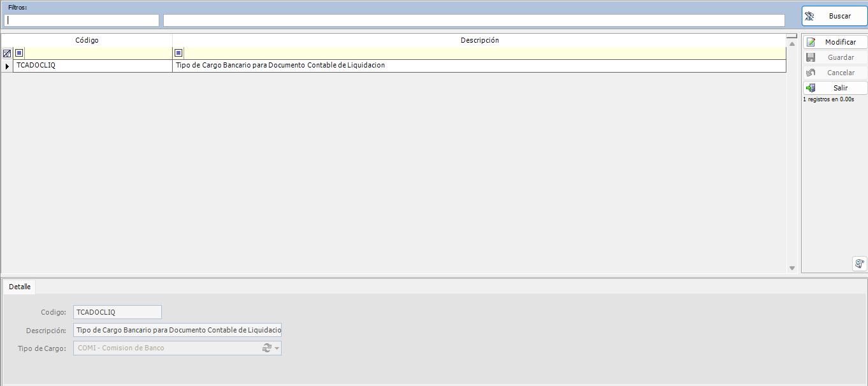Exit via the Salir door icon

point(811,88)
